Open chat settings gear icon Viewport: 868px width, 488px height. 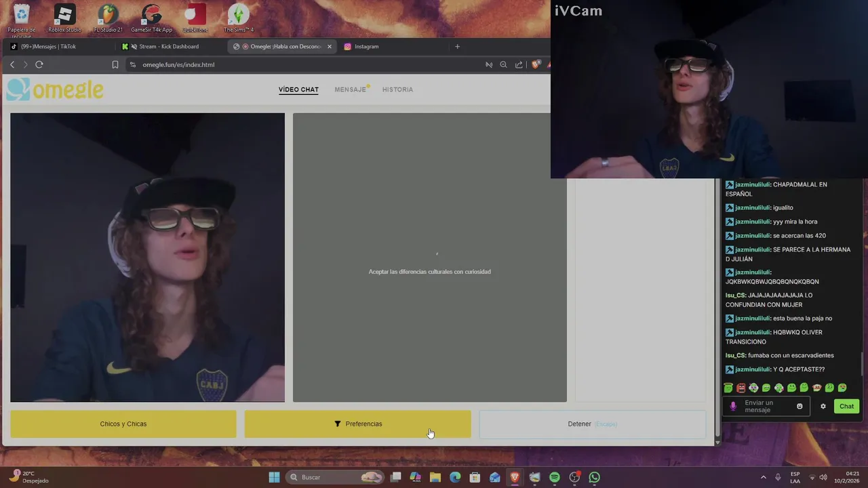pyautogui.click(x=823, y=406)
